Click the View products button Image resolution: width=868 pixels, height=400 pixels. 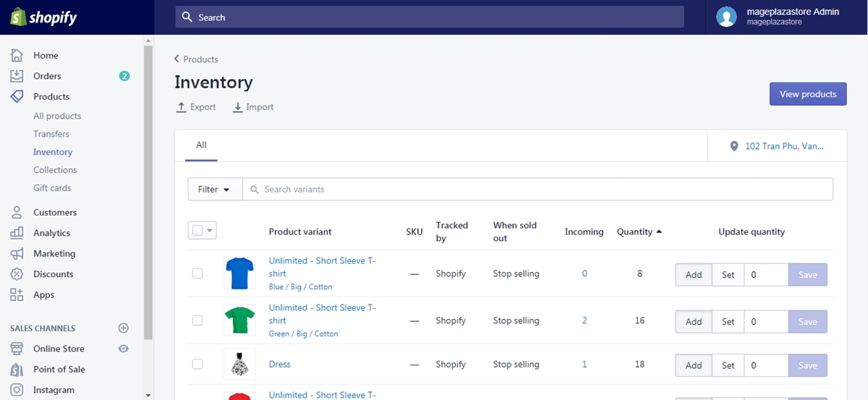point(808,94)
